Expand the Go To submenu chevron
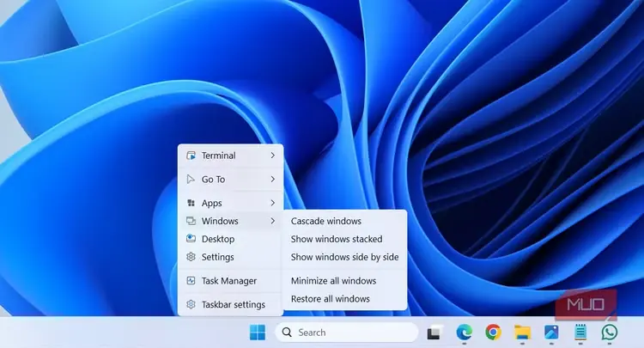 pos(273,179)
